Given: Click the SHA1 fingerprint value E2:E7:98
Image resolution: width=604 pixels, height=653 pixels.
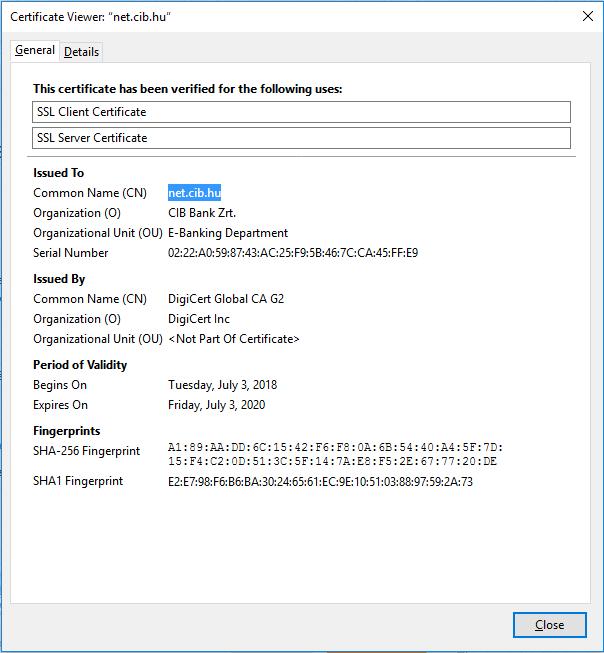Looking at the screenshot, I should (320, 482).
